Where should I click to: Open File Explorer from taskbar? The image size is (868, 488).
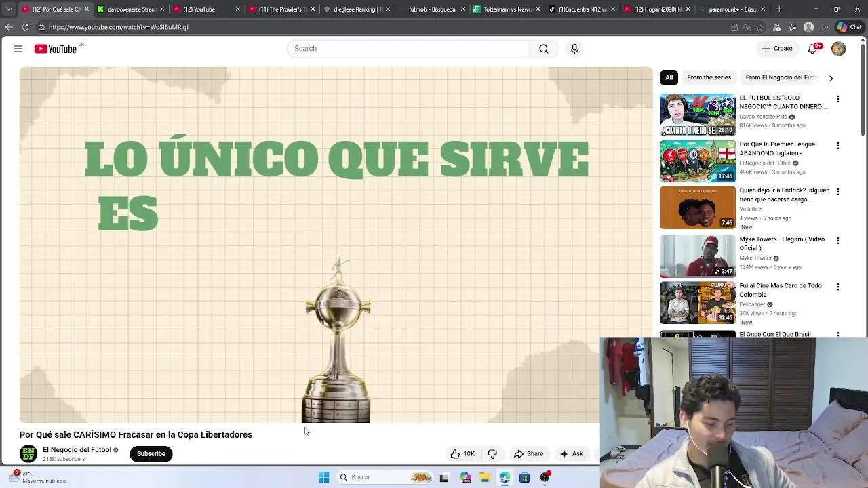485,478
